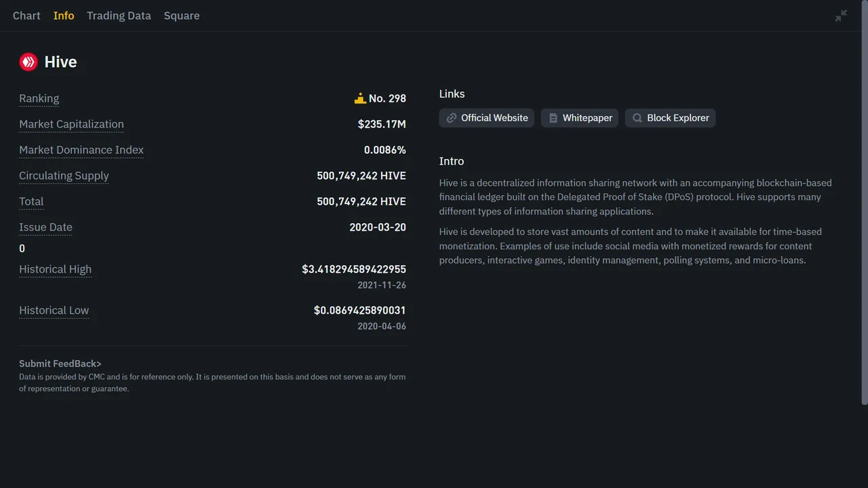
Task: Click the Links section heading
Action: 452,94
